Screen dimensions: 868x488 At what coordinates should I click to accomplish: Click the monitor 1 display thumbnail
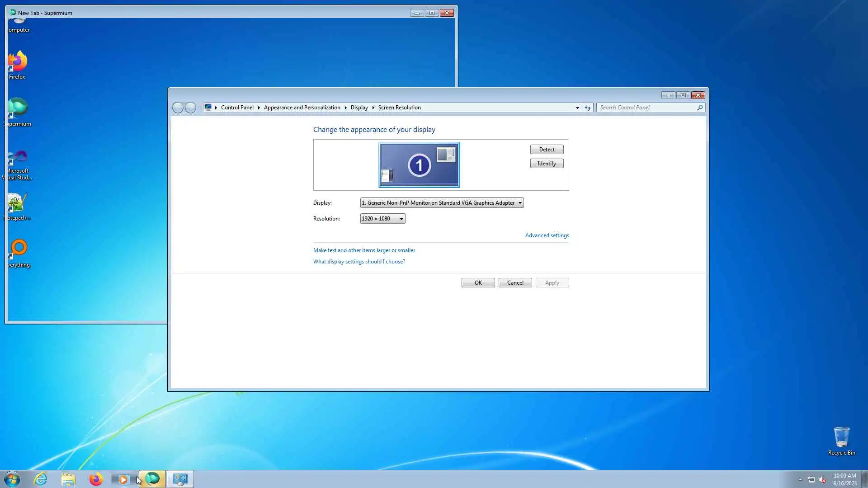click(x=419, y=165)
